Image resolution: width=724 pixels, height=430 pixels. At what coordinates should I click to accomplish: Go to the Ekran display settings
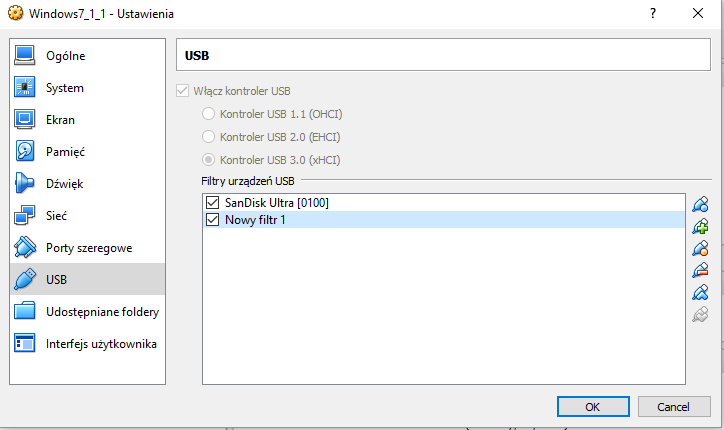(x=60, y=120)
